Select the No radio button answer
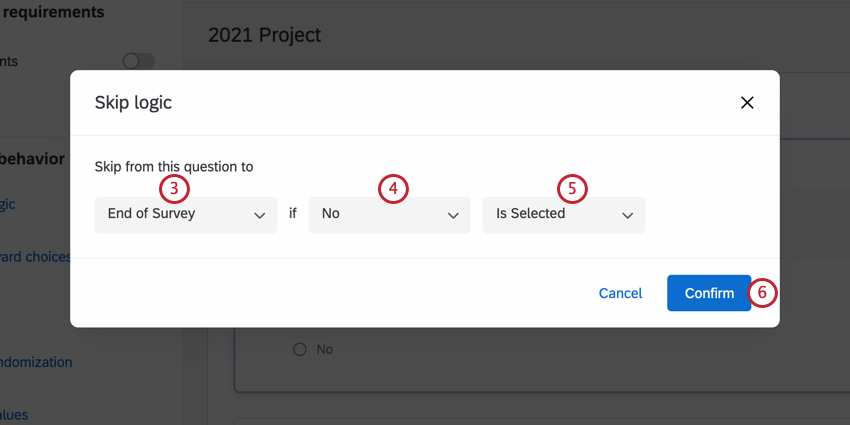 tap(299, 349)
